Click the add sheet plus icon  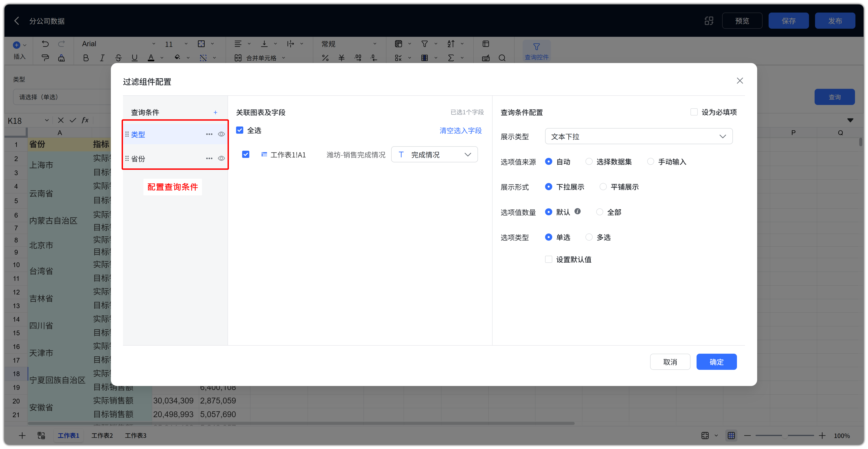(22, 436)
